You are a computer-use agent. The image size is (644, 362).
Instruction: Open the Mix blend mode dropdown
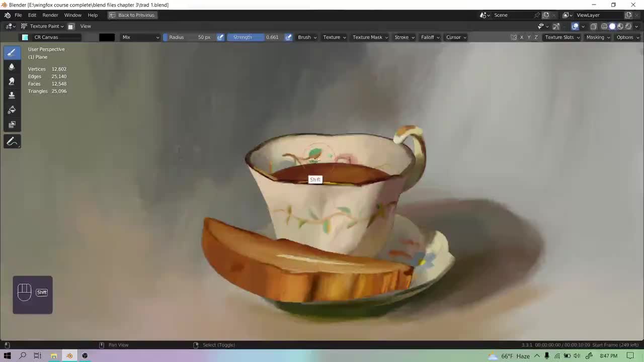140,37
